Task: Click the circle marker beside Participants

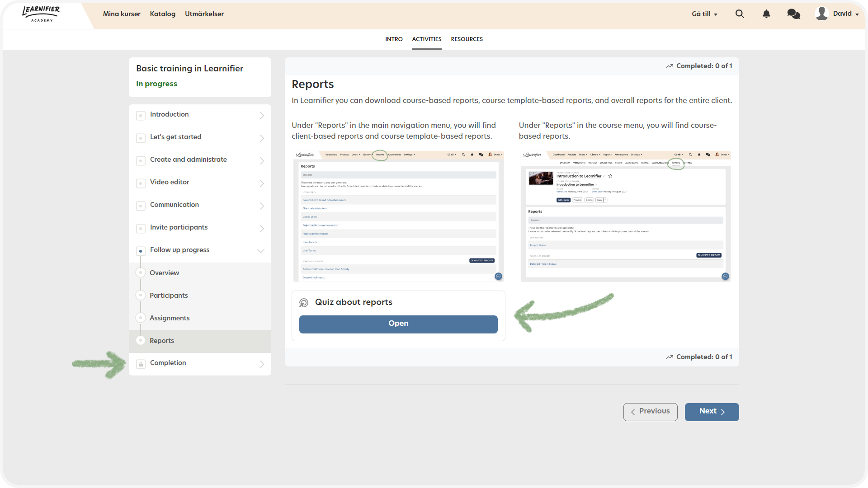Action: (141, 295)
